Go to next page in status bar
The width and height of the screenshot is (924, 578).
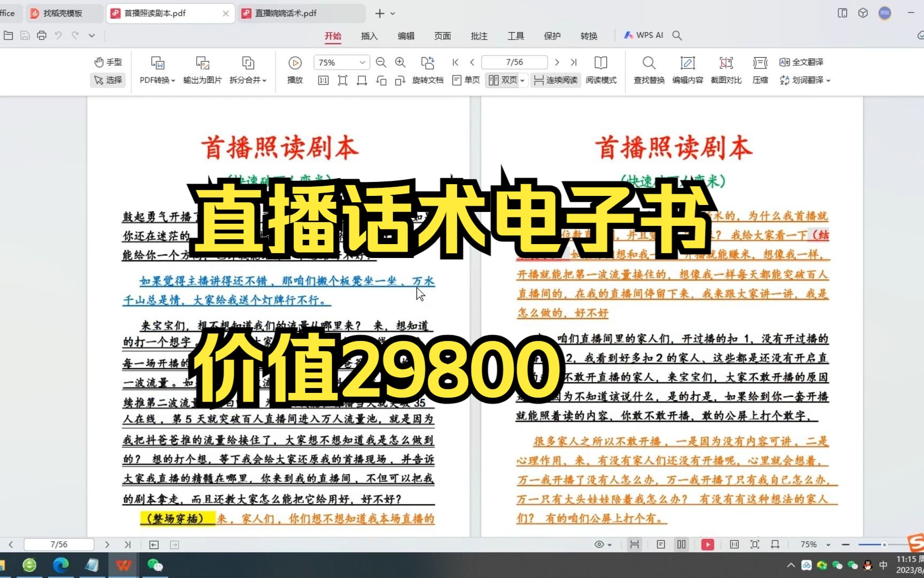pyautogui.click(x=107, y=544)
